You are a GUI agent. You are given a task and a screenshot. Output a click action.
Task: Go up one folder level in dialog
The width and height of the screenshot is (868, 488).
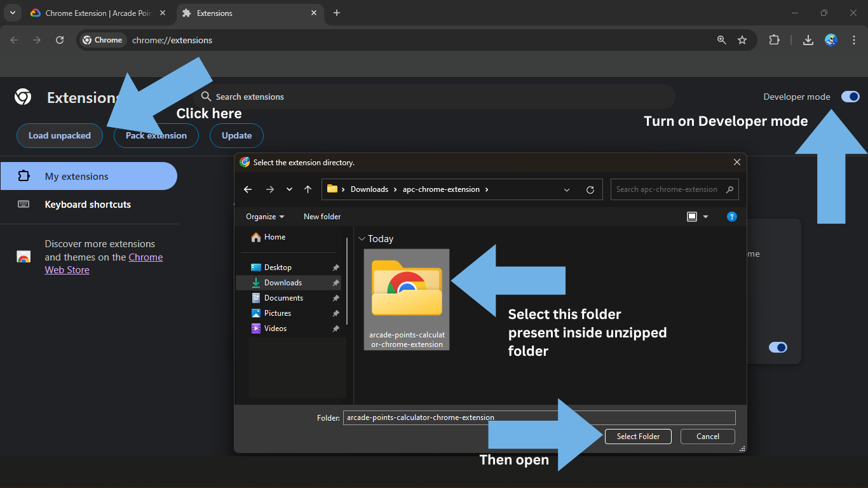click(308, 189)
